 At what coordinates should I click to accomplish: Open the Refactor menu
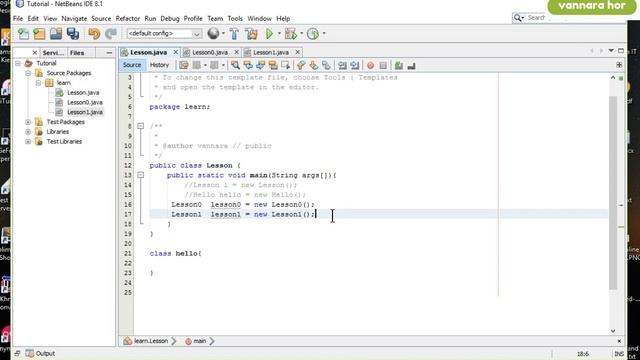pyautogui.click(x=128, y=18)
